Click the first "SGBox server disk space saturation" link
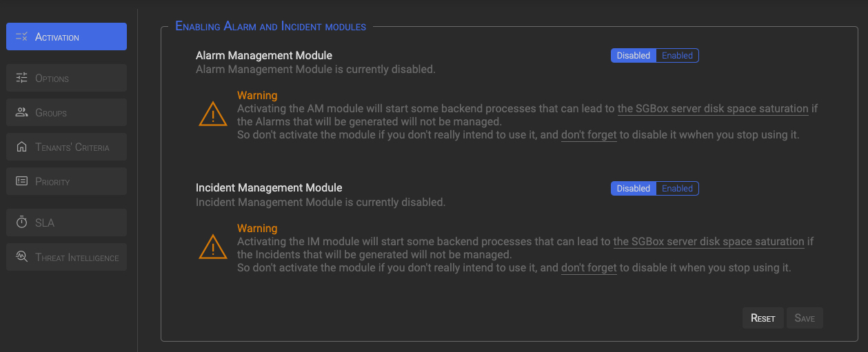 coord(713,109)
